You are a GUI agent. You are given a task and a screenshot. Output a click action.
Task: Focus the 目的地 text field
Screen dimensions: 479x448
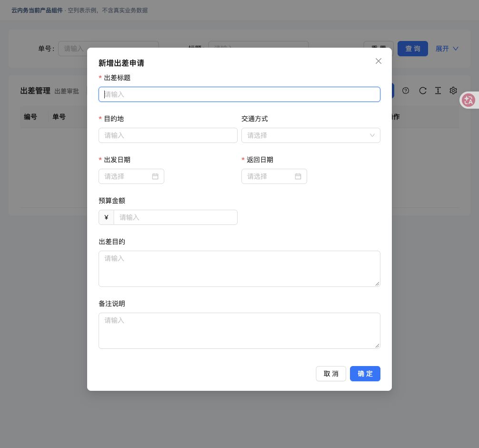pyautogui.click(x=168, y=135)
